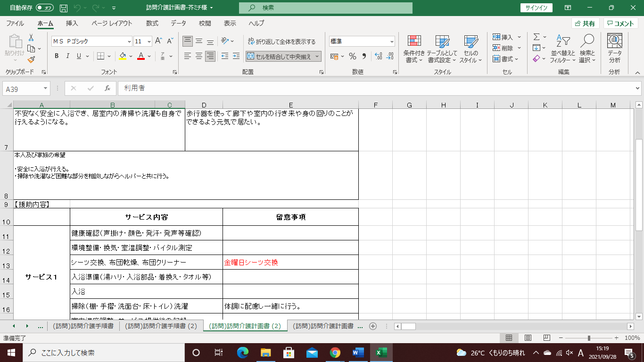Expand the Name Box dropdown arrow

(46, 88)
